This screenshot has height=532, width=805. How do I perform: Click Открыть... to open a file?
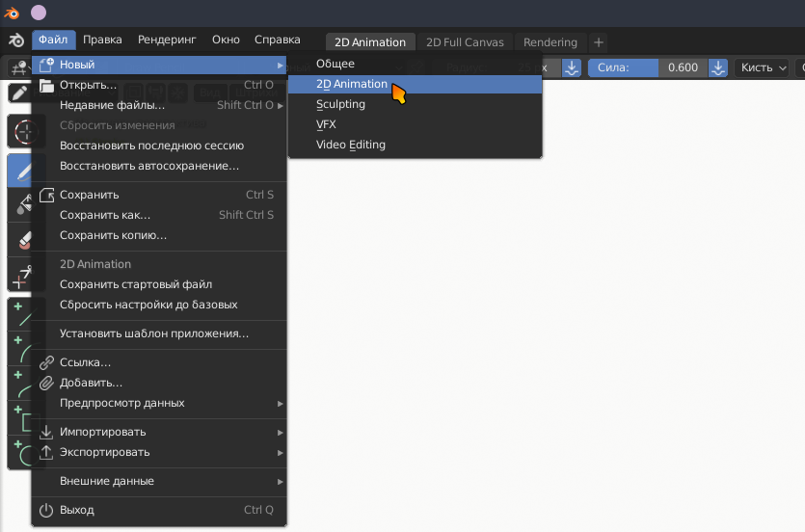pos(159,85)
